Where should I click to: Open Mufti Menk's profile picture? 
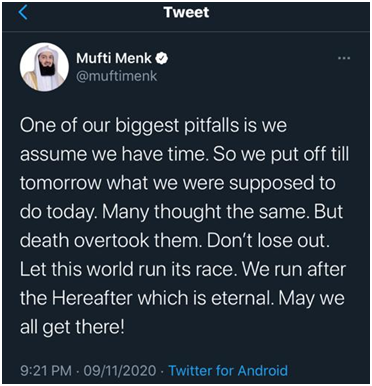coord(44,67)
